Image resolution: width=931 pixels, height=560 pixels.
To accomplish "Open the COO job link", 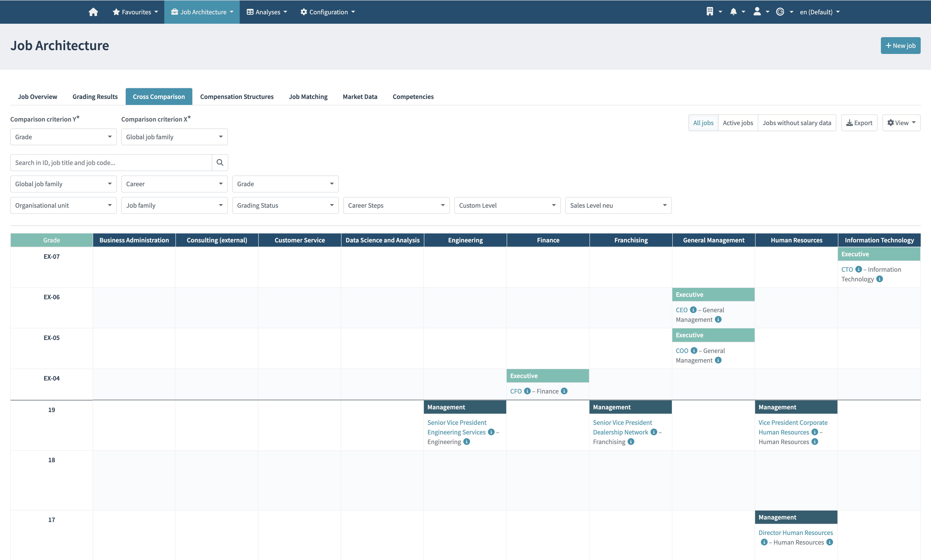I will pyautogui.click(x=682, y=351).
